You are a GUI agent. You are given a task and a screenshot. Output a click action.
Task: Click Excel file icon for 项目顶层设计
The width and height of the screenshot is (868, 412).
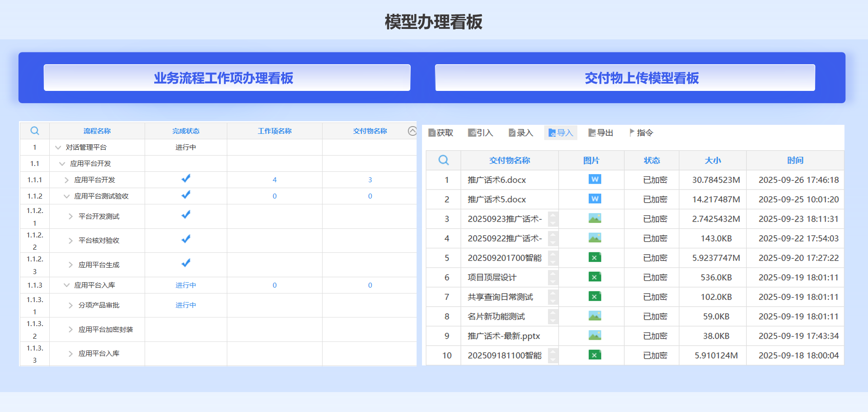tap(594, 277)
